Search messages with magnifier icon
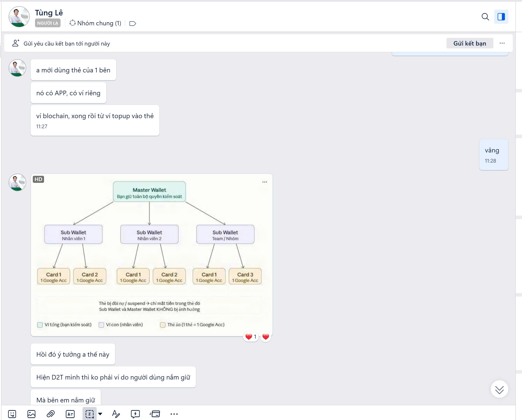Image resolution: width=522 pixels, height=420 pixels. click(x=485, y=17)
